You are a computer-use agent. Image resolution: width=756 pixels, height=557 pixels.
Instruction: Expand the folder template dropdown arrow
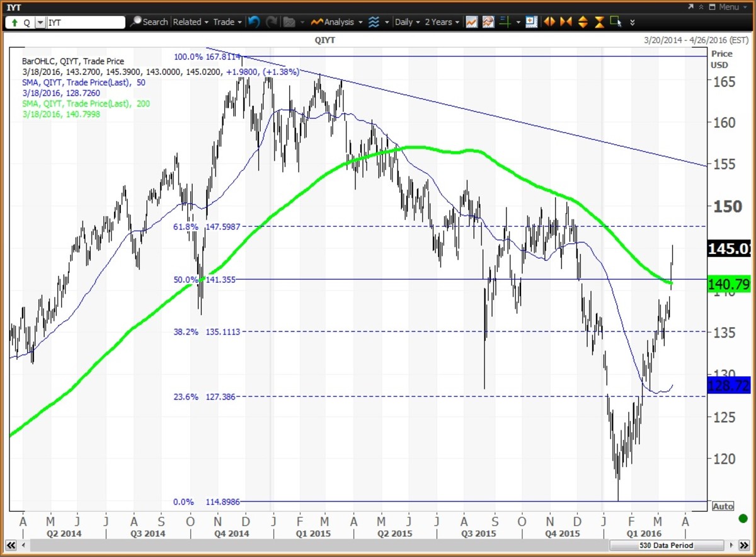(x=303, y=22)
